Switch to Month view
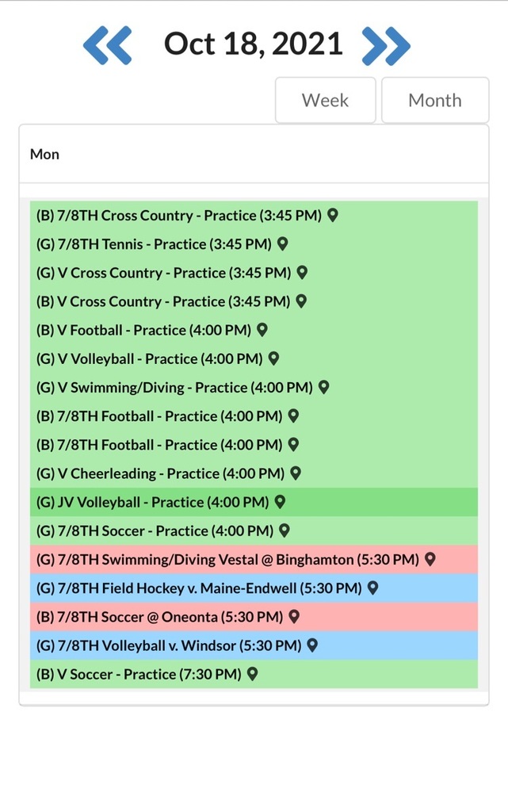This screenshot has width=508, height=812. click(435, 100)
